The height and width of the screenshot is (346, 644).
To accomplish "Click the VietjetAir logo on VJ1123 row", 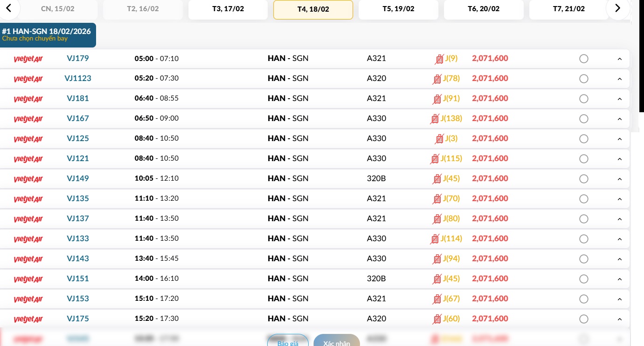I will coord(28,79).
